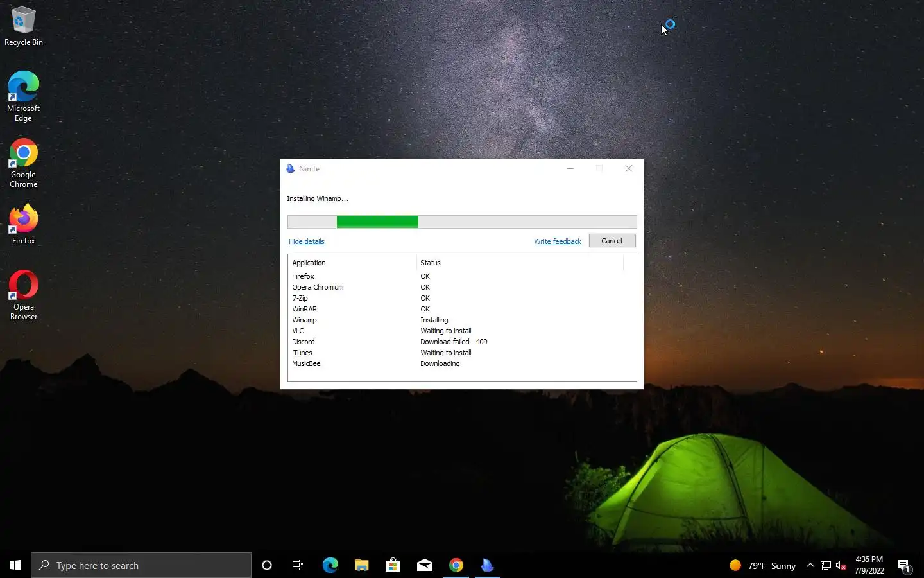Viewport: 924px width, 578px height.
Task: Select the WinRAR row
Action: pos(462,309)
